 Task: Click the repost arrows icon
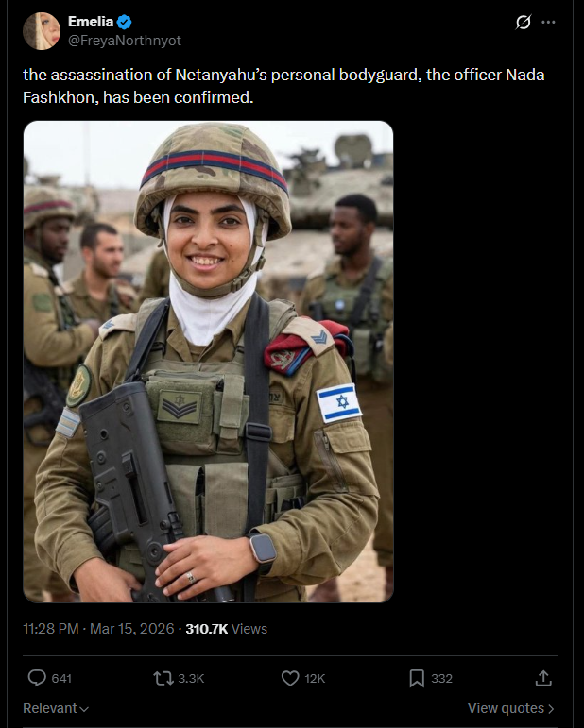(x=163, y=678)
